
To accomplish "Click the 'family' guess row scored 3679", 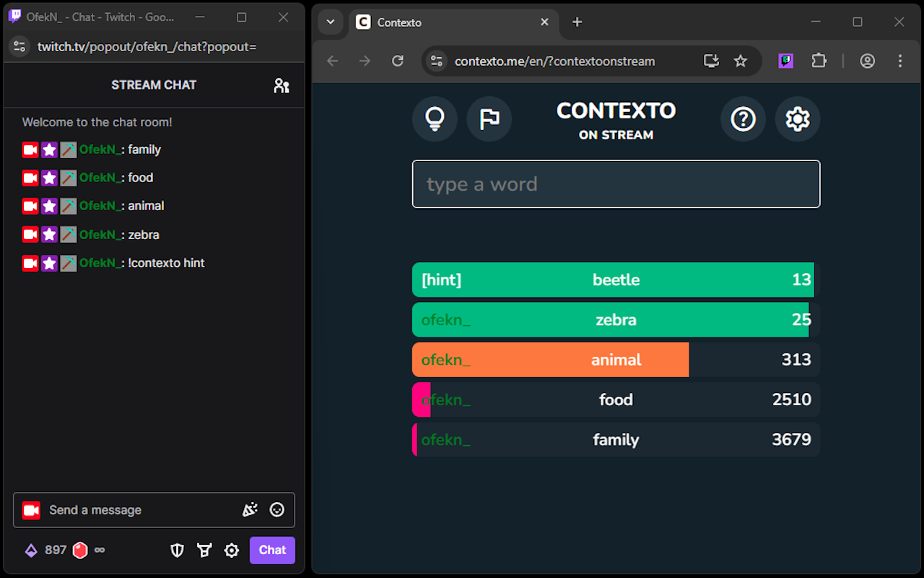I will (x=616, y=439).
